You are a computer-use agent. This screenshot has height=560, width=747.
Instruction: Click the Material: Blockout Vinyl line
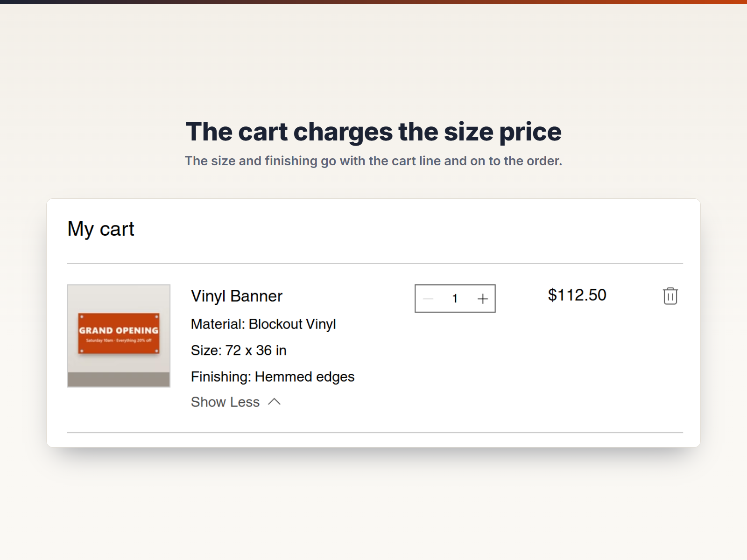tap(263, 324)
